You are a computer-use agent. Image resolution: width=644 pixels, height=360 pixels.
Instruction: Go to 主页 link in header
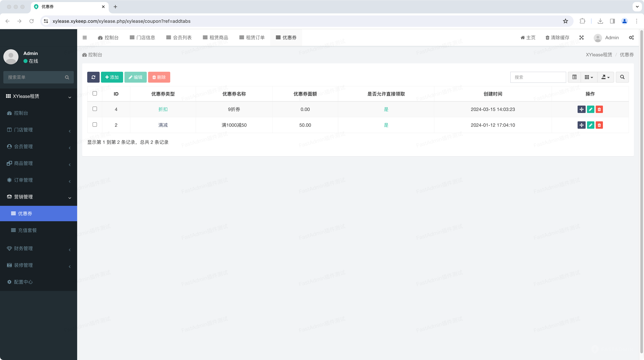click(x=528, y=38)
